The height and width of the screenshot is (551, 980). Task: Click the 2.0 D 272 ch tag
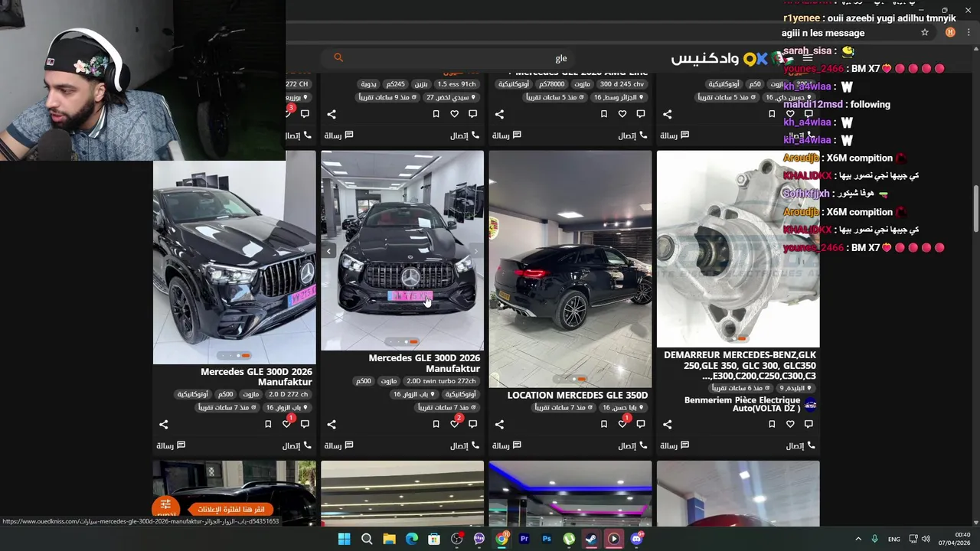288,395
